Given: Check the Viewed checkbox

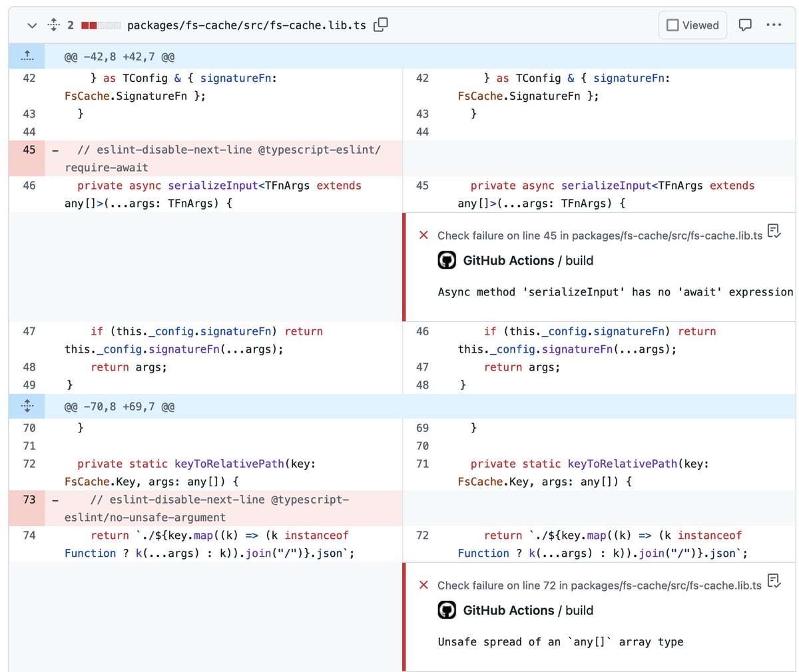Looking at the screenshot, I should (672, 25).
